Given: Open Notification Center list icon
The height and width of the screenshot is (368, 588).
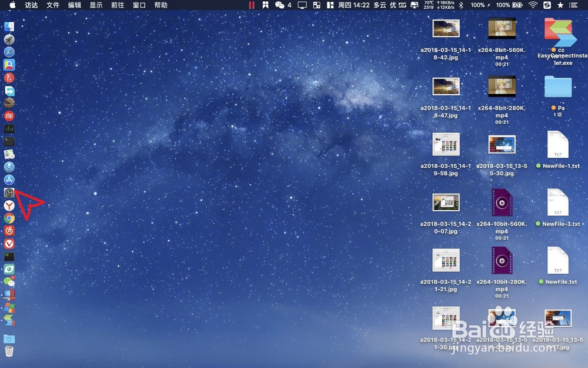Looking at the screenshot, I should [573, 5].
